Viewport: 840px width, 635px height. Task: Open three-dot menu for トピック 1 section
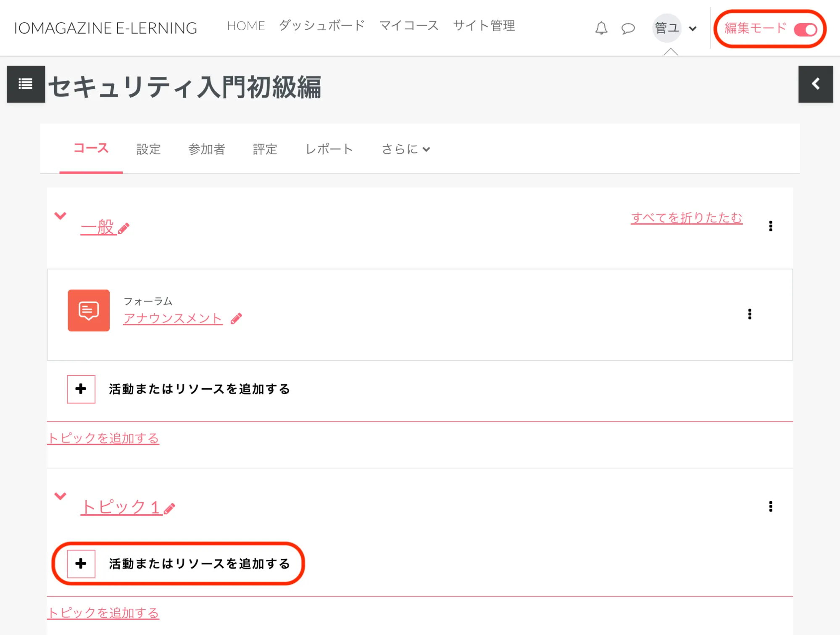[x=770, y=507]
